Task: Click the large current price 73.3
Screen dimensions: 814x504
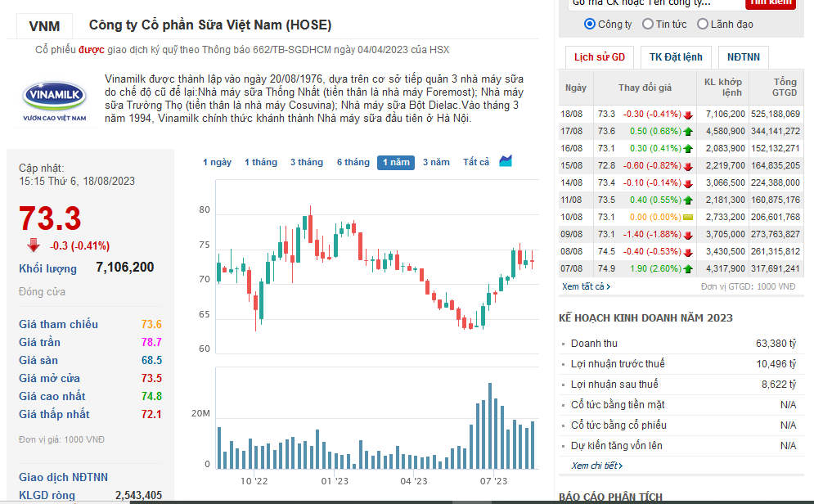Action: (50, 218)
